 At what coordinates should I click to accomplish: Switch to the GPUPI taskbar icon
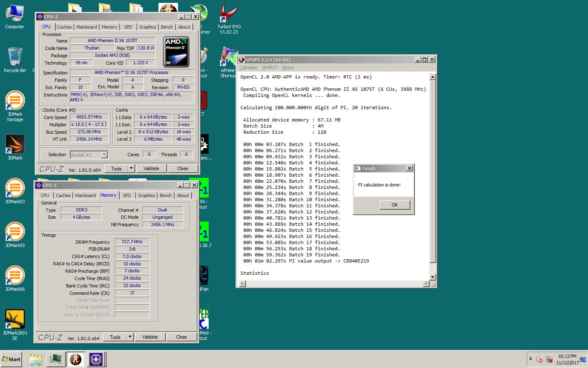tap(75, 359)
